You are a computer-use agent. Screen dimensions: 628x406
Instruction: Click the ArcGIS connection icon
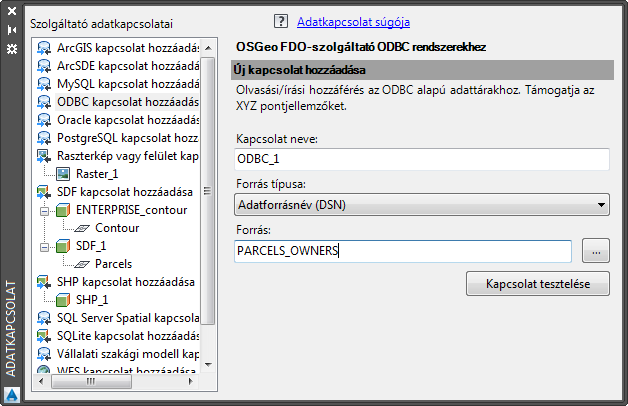44,48
